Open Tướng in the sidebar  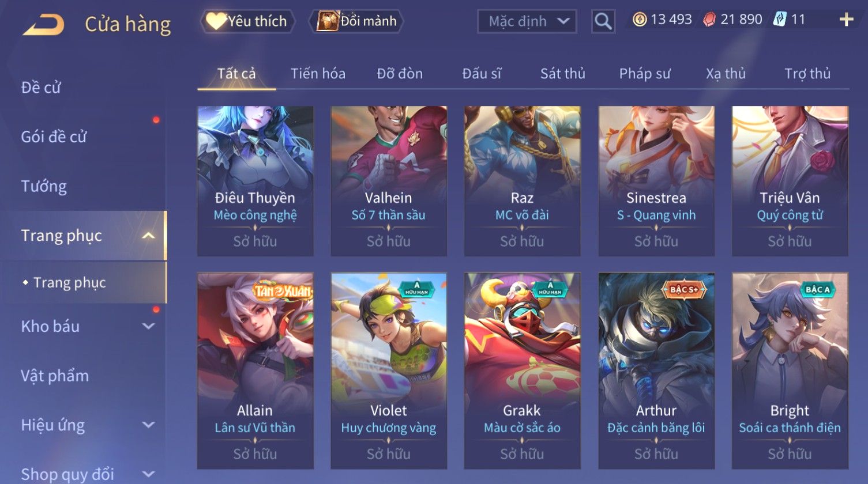click(x=44, y=187)
